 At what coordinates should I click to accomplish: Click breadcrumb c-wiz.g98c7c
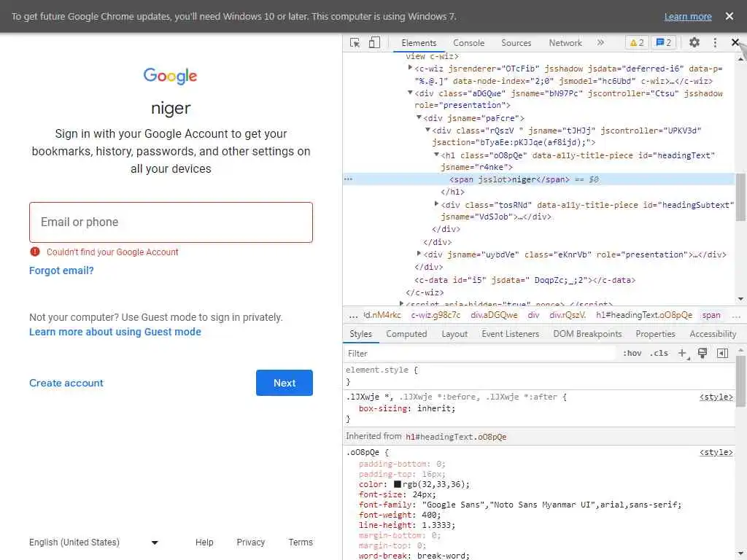pyautogui.click(x=436, y=315)
